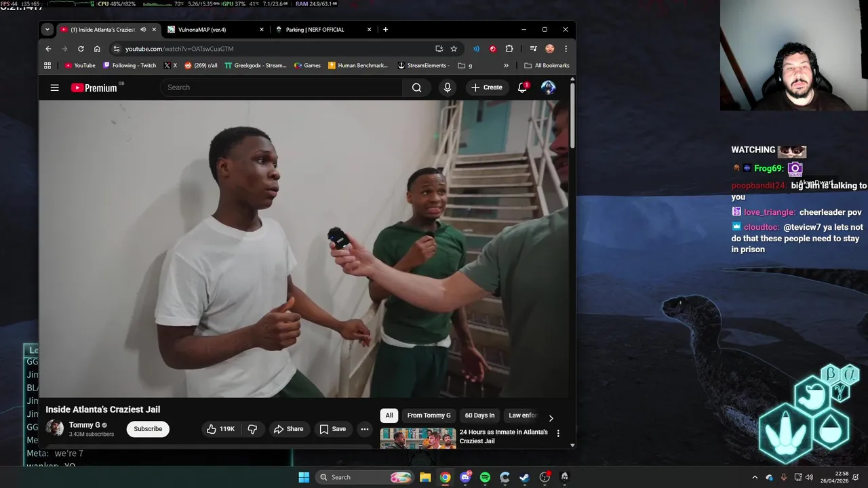868x488 pixels.
Task: Open the Windows Start menu
Action: (x=304, y=477)
